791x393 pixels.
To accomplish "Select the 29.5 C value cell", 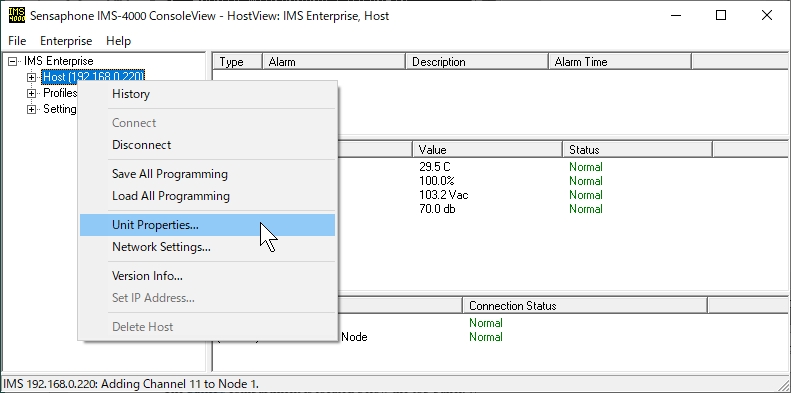I will click(434, 167).
